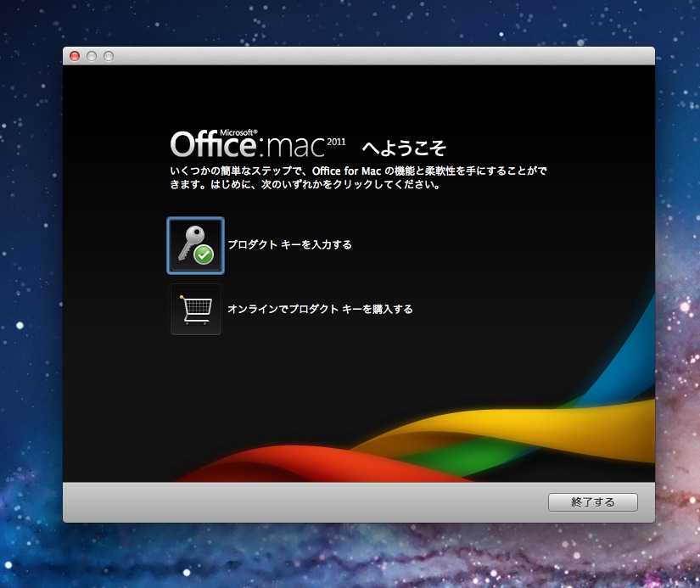700x588 pixels.
Task: Click the へようこそ heading text
Action: tap(404, 148)
